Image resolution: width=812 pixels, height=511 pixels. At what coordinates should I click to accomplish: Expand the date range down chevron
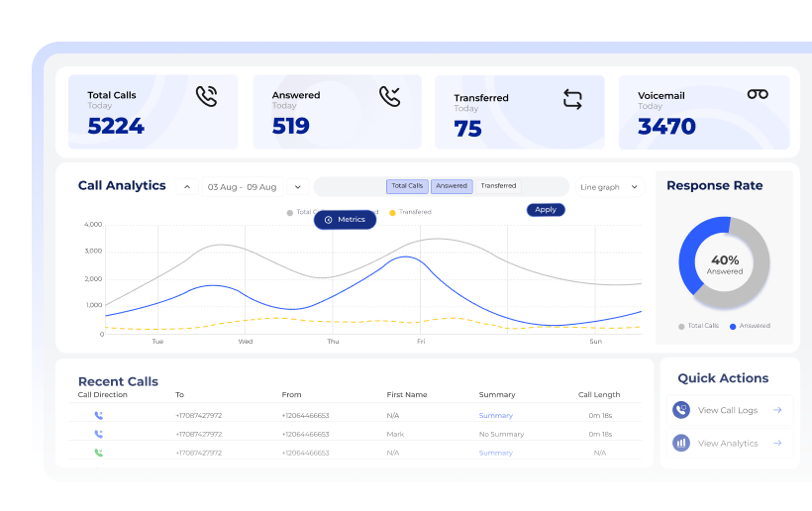tap(296, 187)
